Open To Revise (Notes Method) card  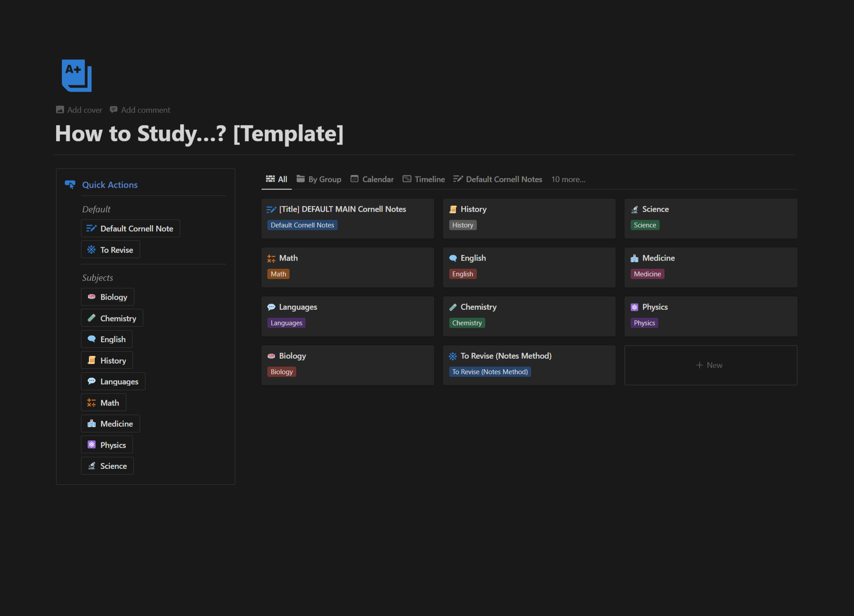pos(506,356)
